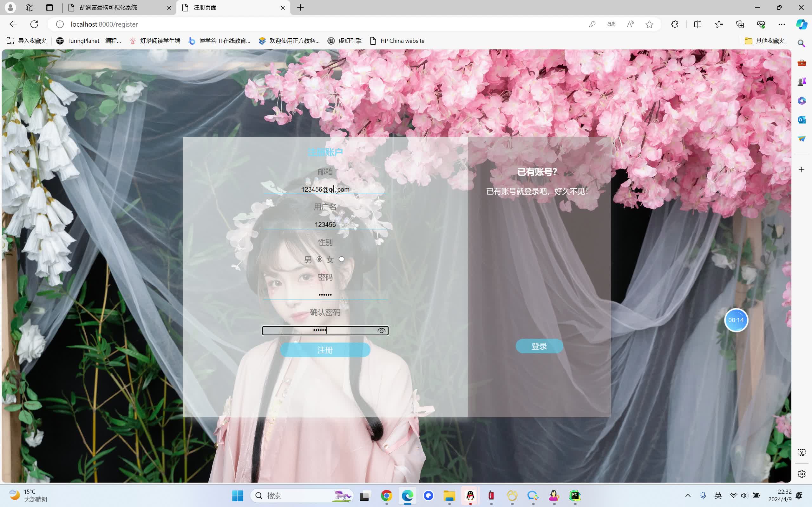Click the read aloud icon

(631, 24)
